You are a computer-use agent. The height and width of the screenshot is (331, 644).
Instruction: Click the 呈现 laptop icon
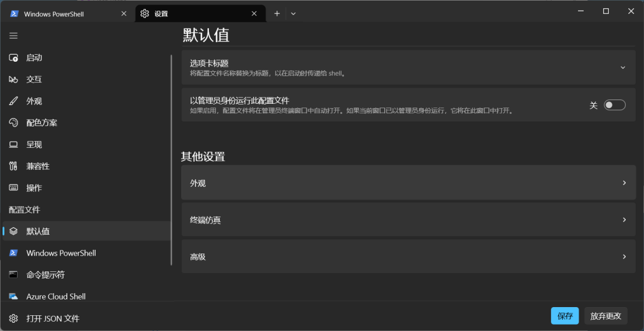(x=14, y=145)
